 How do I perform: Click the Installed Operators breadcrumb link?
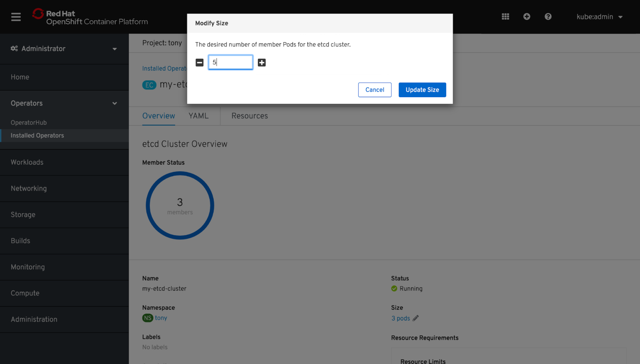(x=164, y=69)
